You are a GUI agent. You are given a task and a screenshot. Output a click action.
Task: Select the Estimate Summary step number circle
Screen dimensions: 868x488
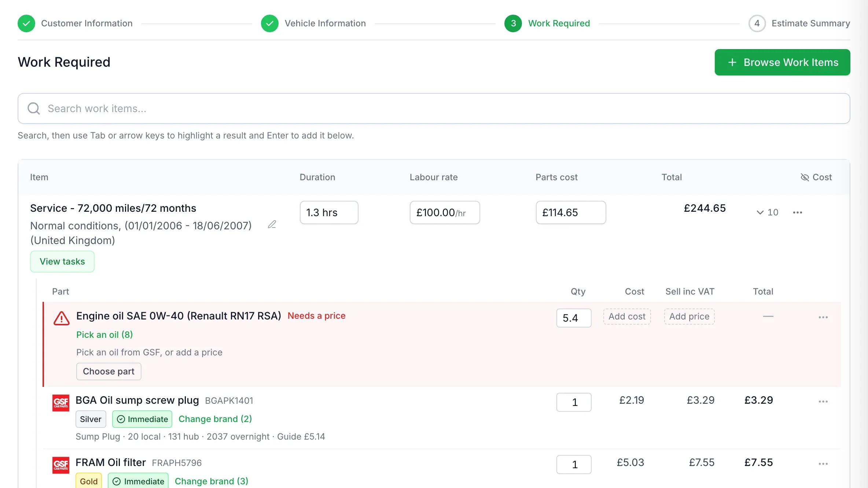(x=757, y=23)
